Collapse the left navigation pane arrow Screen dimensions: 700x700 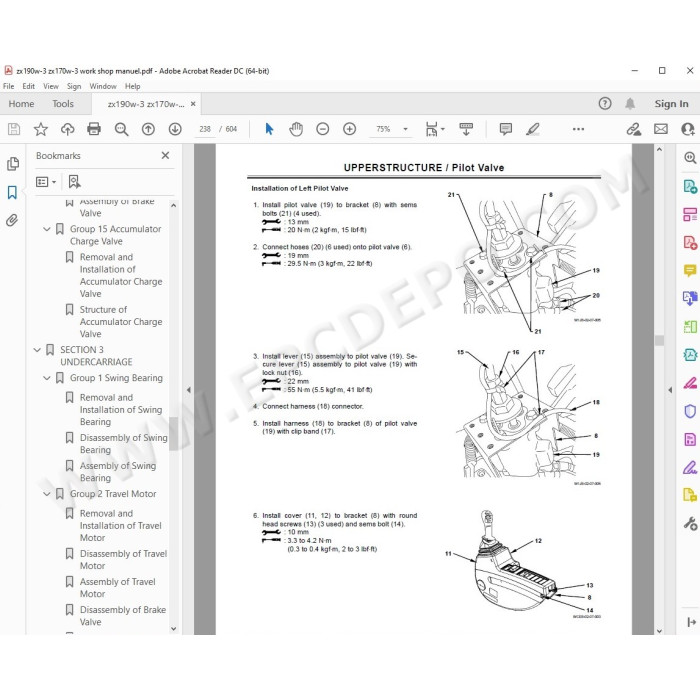pyautogui.click(x=188, y=390)
